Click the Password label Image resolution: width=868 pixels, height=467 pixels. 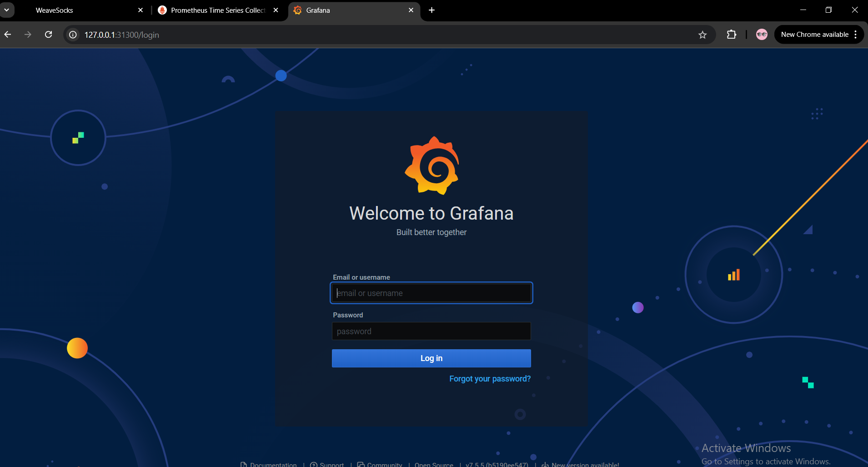348,315
